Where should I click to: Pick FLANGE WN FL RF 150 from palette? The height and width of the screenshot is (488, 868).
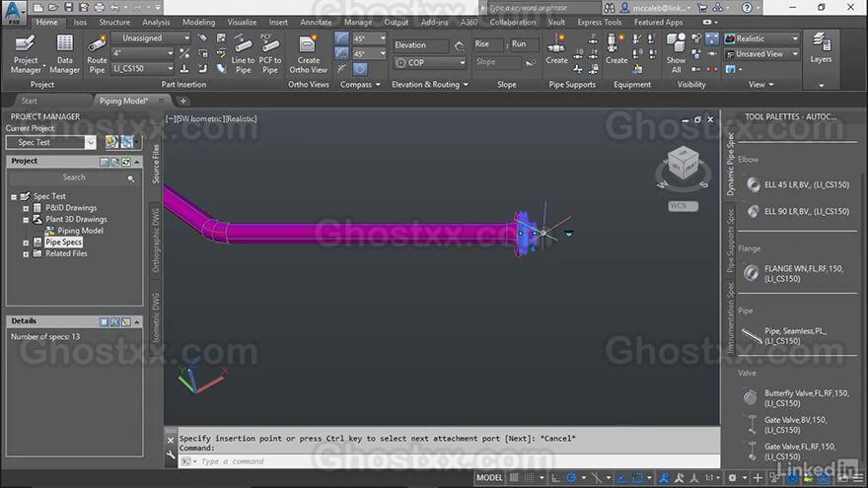pyautogui.click(x=797, y=273)
